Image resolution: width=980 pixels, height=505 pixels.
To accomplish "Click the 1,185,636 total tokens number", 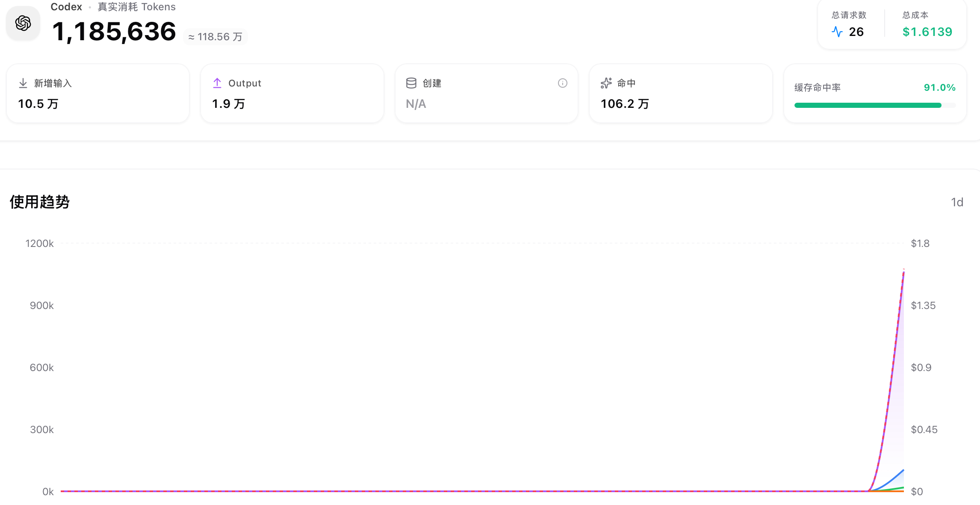I will pyautogui.click(x=114, y=32).
